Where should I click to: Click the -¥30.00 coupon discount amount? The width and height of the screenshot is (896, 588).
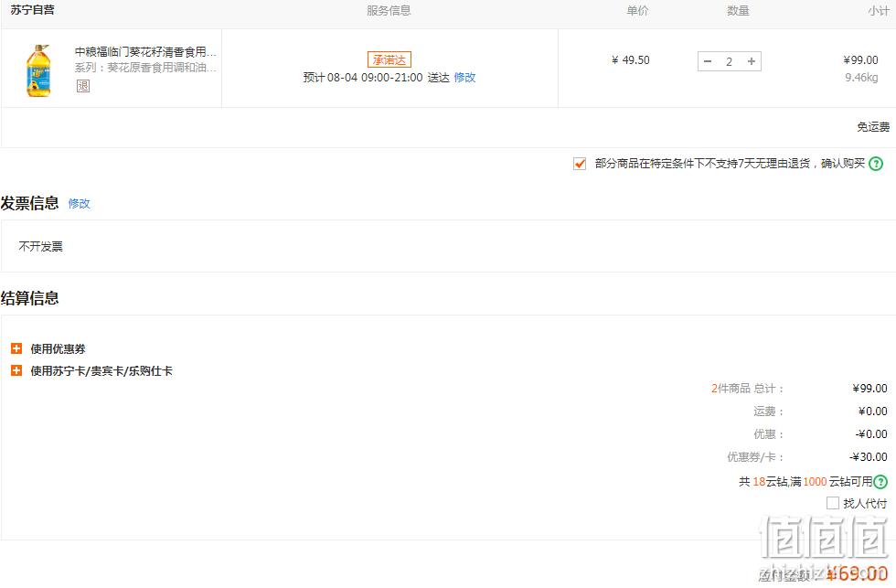coord(868,456)
